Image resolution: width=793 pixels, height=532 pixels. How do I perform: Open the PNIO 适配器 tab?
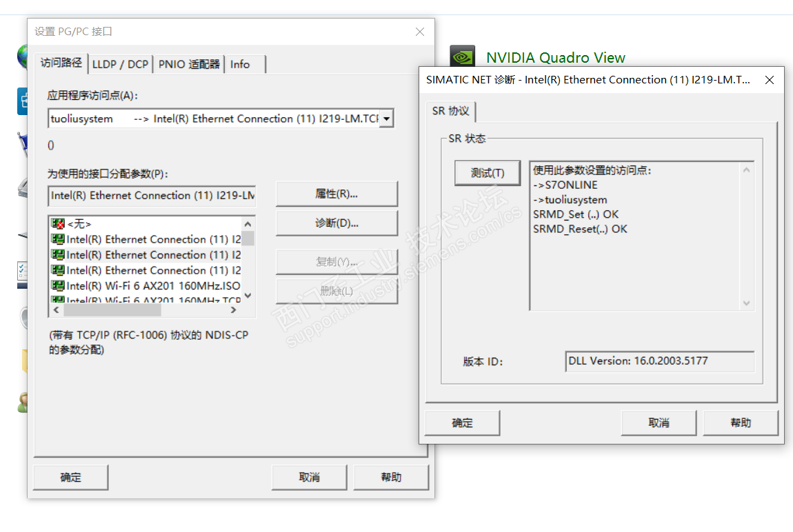(x=189, y=64)
